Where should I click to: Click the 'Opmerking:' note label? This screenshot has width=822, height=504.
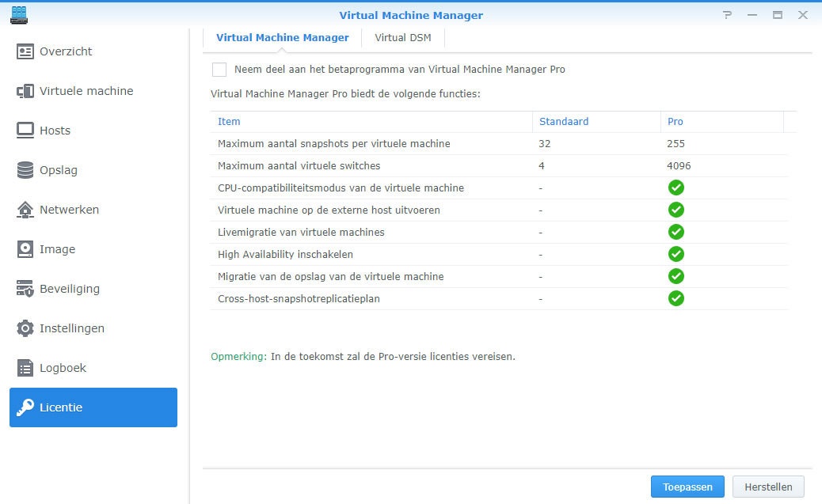click(238, 356)
